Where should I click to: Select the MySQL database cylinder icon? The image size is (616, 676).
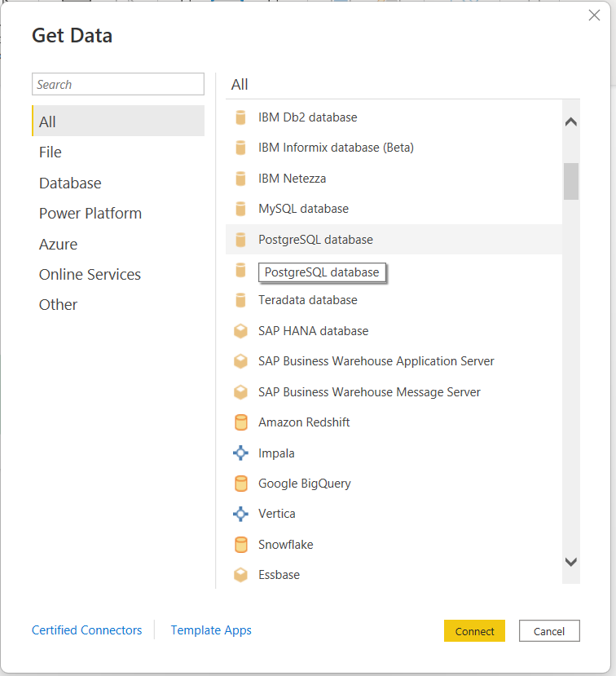pyautogui.click(x=240, y=209)
